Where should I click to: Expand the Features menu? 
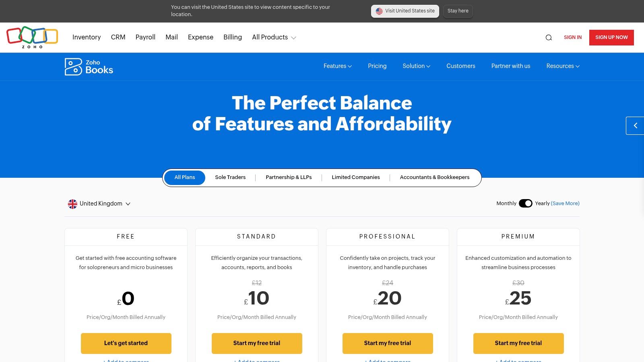point(337,66)
